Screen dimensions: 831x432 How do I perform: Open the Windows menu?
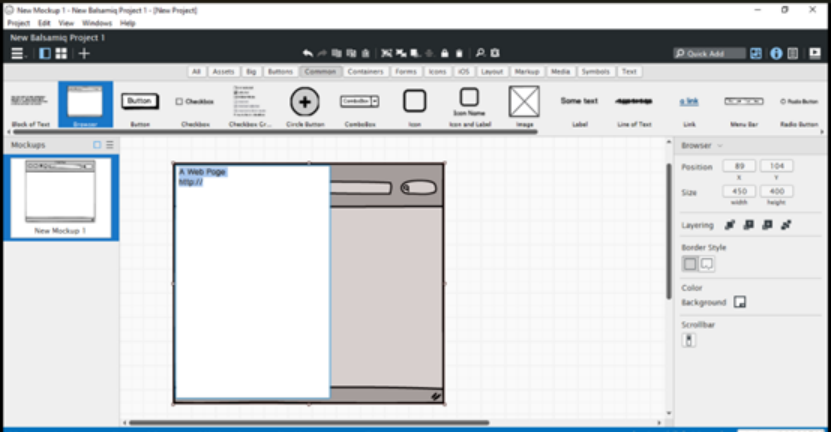pyautogui.click(x=97, y=23)
